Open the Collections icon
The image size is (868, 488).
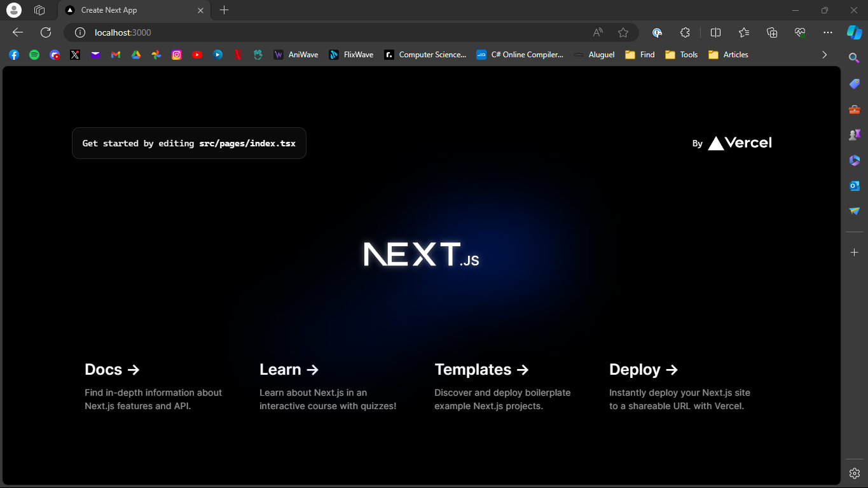tap(772, 32)
